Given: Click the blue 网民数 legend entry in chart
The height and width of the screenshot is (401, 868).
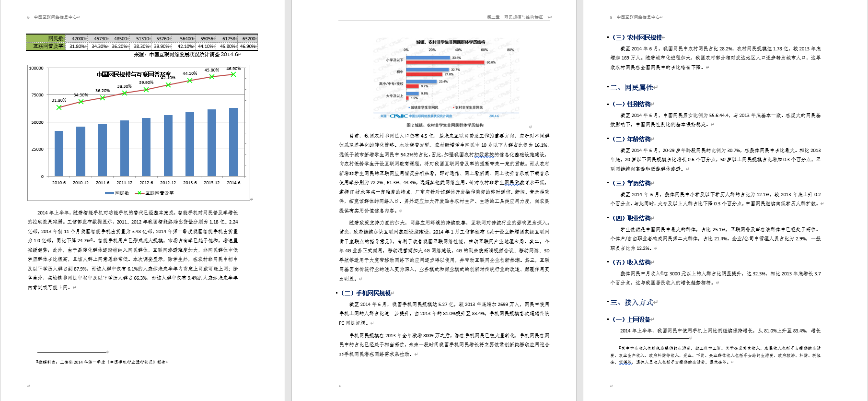Looking at the screenshot, I should tap(117, 193).
